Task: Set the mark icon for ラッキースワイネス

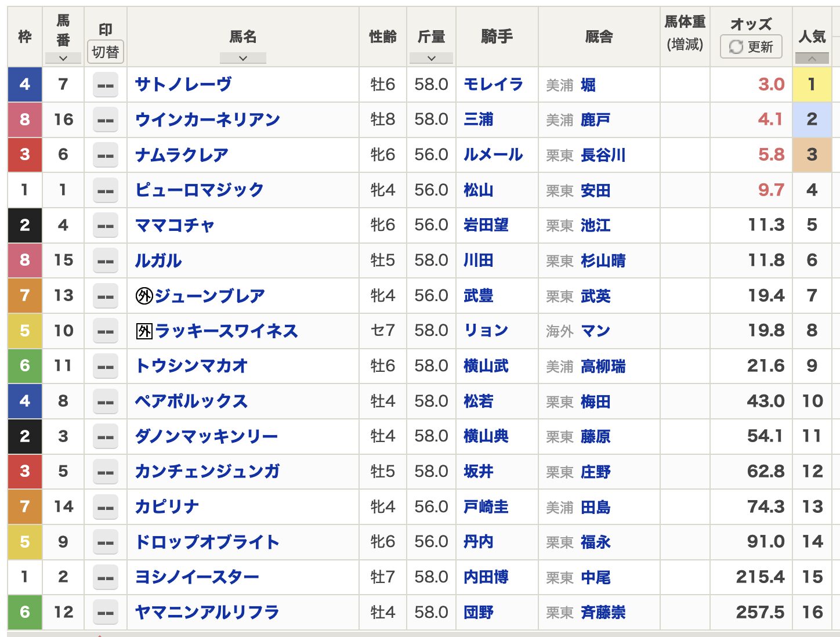Action: tap(106, 331)
